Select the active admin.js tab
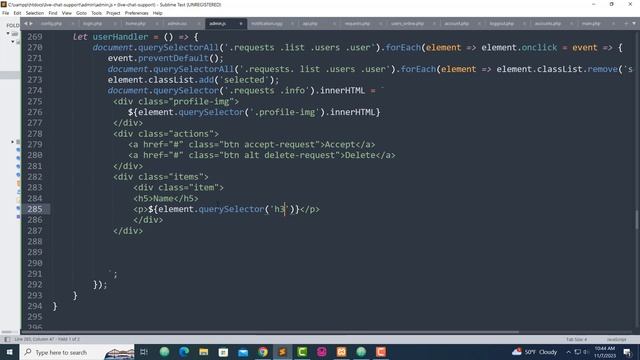Screen dimensions: 640x360 click(x=218, y=24)
